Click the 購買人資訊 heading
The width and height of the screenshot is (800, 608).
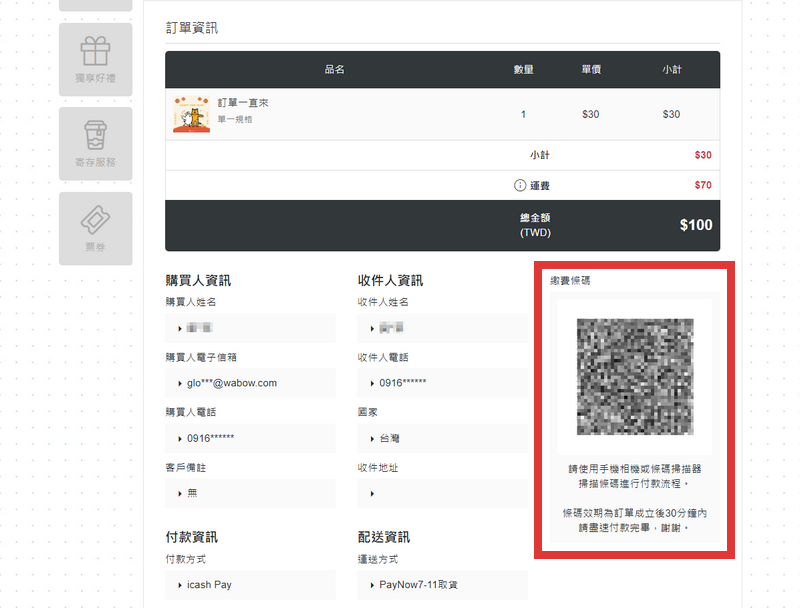[198, 281]
